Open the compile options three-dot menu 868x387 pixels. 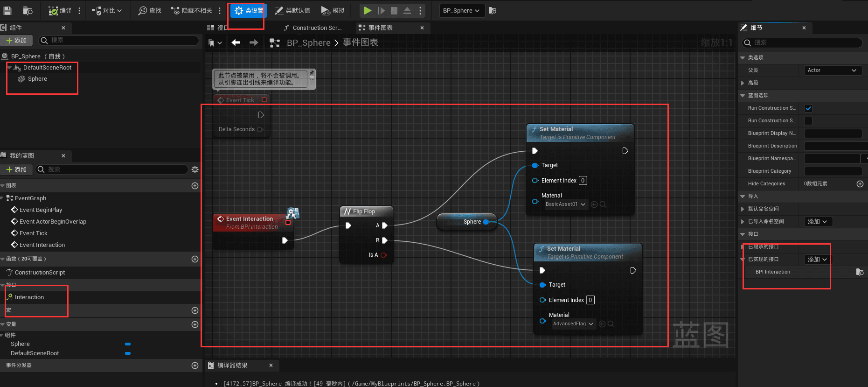[x=79, y=10]
